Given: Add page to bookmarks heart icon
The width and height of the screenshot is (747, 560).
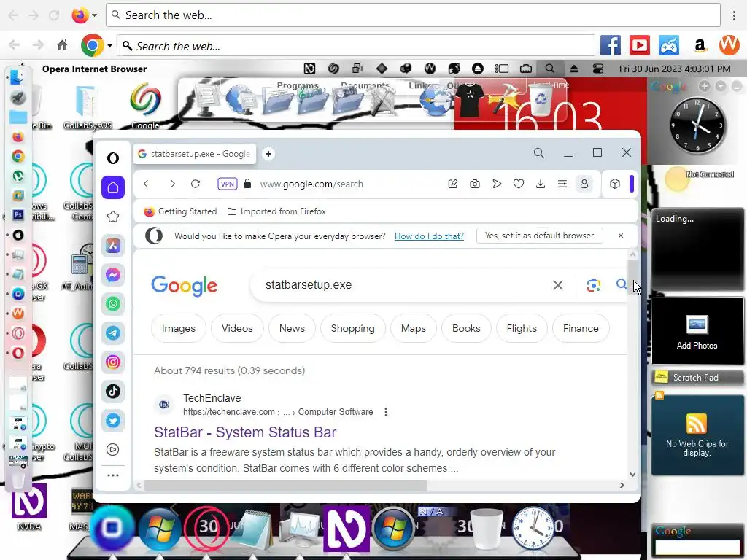Looking at the screenshot, I should (519, 184).
